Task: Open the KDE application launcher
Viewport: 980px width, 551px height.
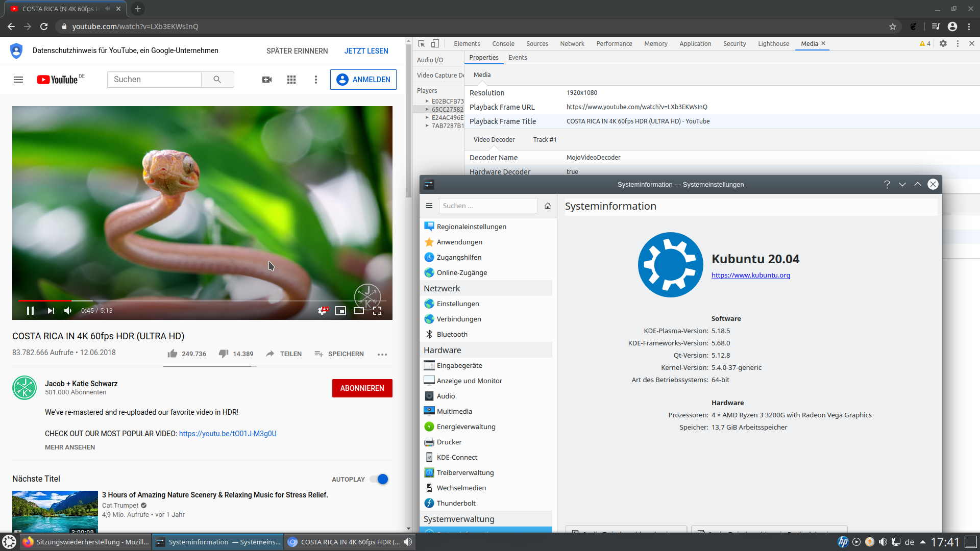Action: tap(9, 542)
